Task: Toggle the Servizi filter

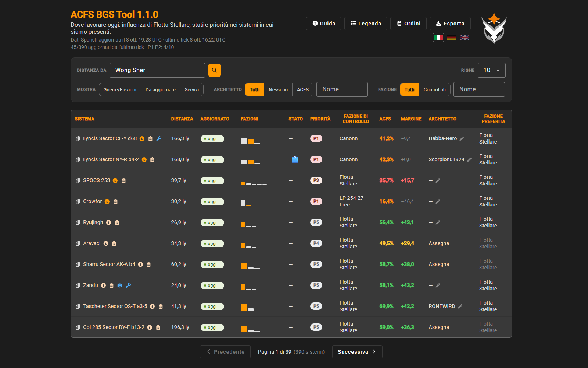Action: tap(192, 89)
